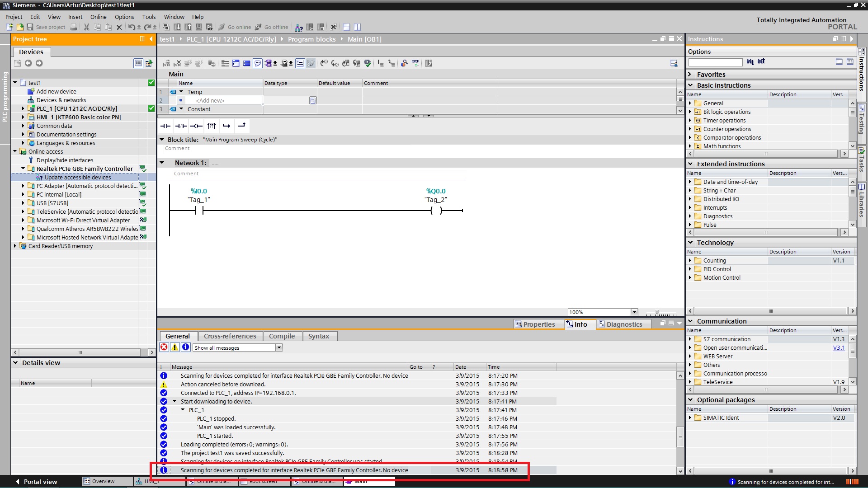Click the Insert network icon in editor toolbar
This screenshot has width=868, height=488.
166,63
